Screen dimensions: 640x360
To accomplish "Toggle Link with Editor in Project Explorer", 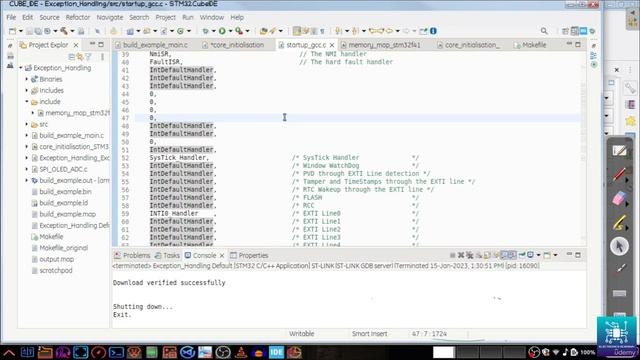I will click(x=80, y=57).
